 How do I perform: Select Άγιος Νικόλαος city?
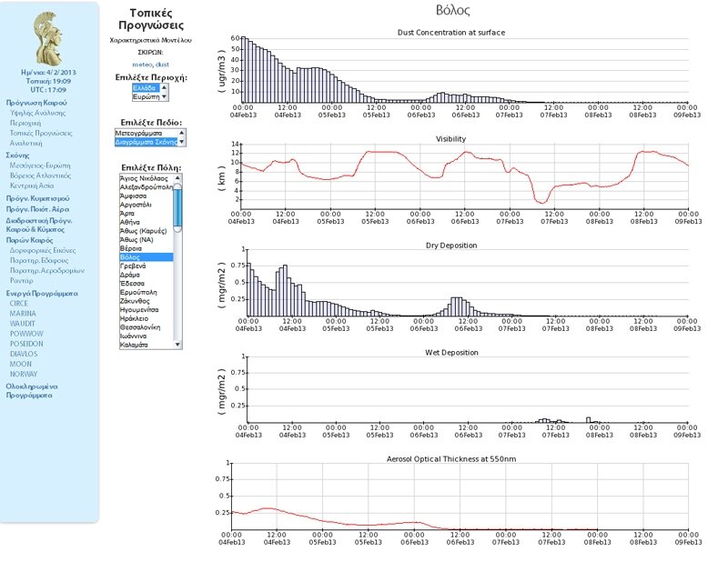[147, 178]
